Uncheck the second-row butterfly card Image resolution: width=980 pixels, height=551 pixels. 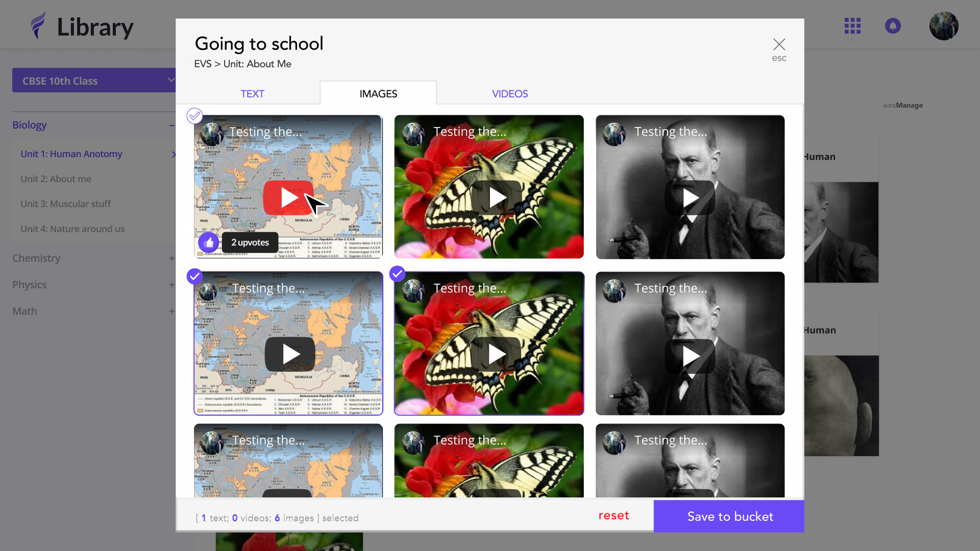(x=397, y=274)
